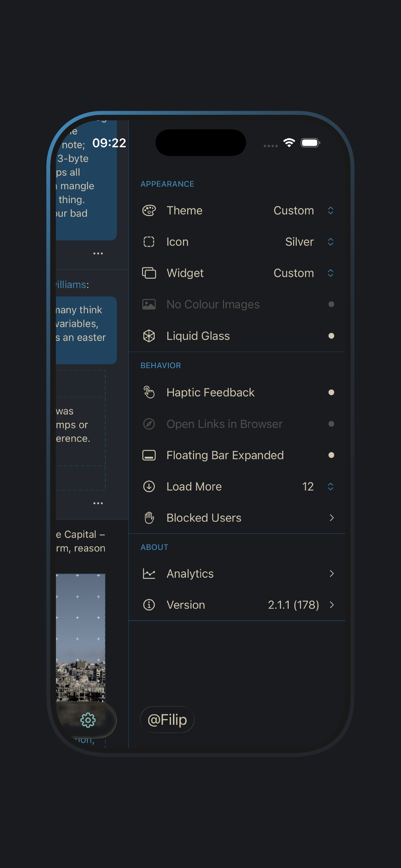Viewport: 401px width, 868px height.
Task: Tap the Haptic Feedback hand icon
Action: (x=149, y=393)
